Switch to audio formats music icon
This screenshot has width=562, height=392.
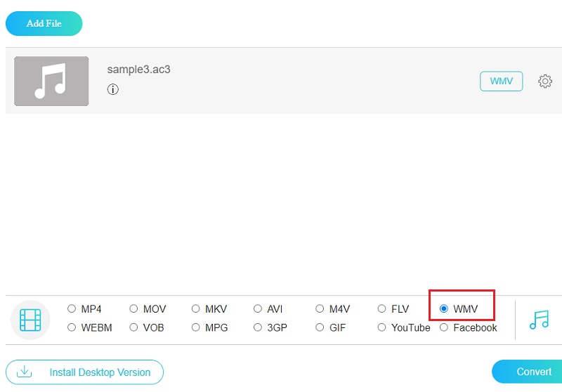539,320
